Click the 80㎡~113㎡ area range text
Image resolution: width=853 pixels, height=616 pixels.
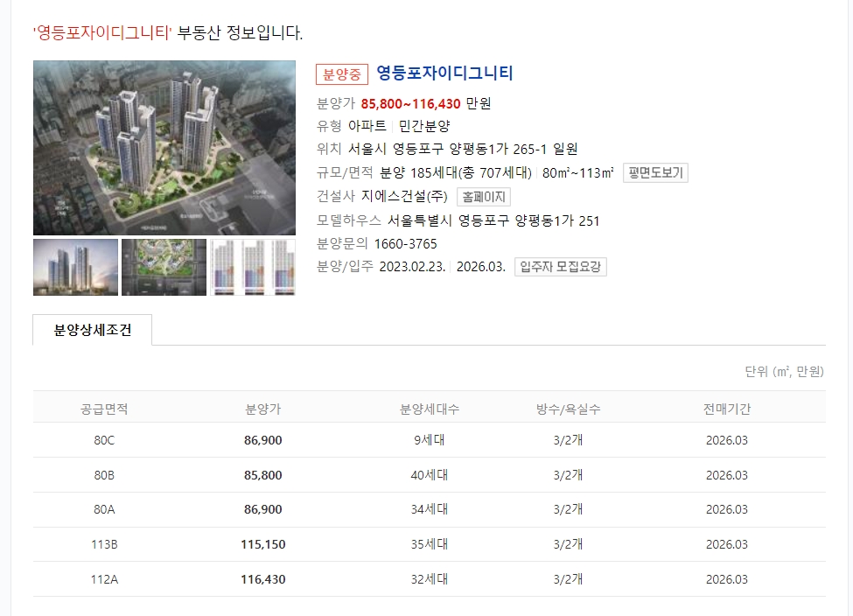577,173
